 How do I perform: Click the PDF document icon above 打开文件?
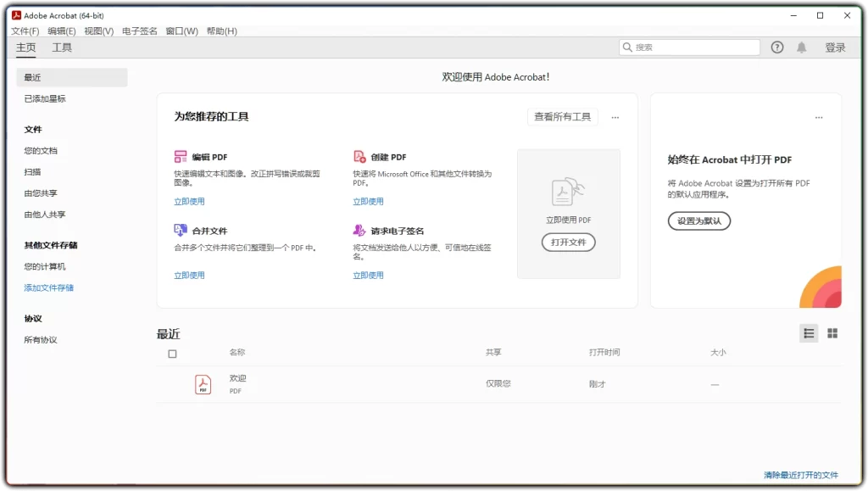(568, 192)
